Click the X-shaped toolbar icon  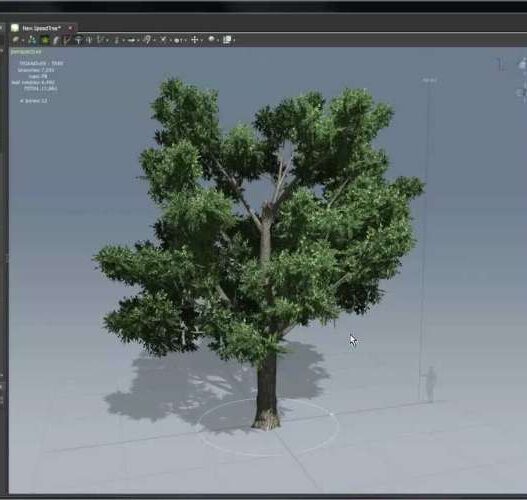163,40
